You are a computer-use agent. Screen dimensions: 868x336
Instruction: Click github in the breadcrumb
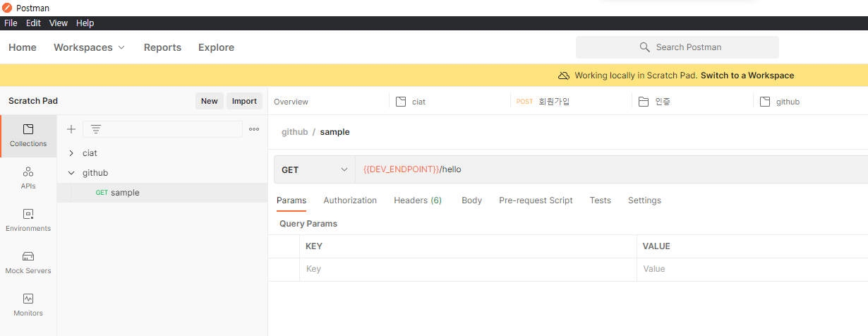tap(295, 132)
